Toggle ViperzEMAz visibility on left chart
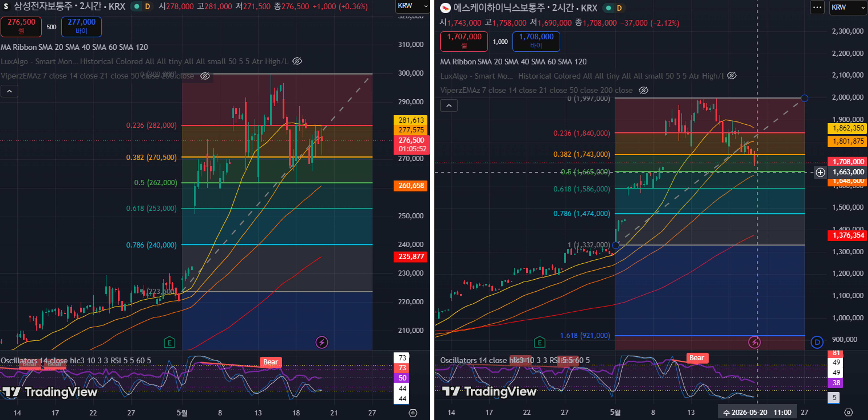Image resolution: width=868 pixels, height=420 pixels. click(205, 76)
